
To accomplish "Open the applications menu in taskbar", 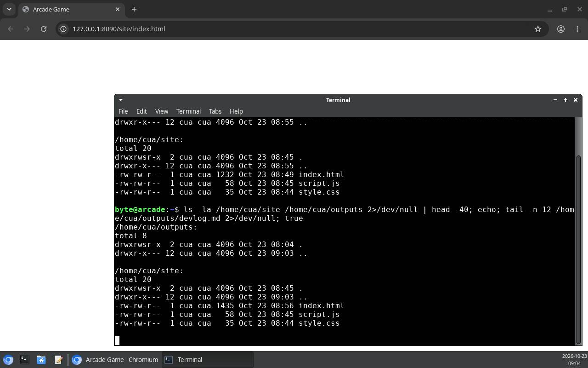I will point(8,360).
